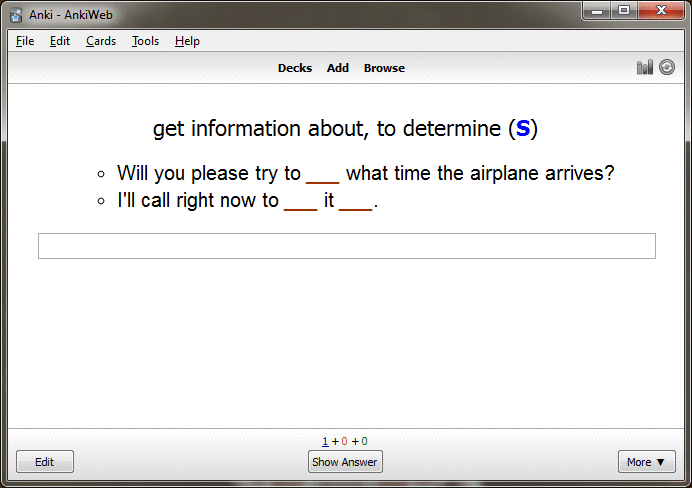Maximize the Anki window

[624, 11]
